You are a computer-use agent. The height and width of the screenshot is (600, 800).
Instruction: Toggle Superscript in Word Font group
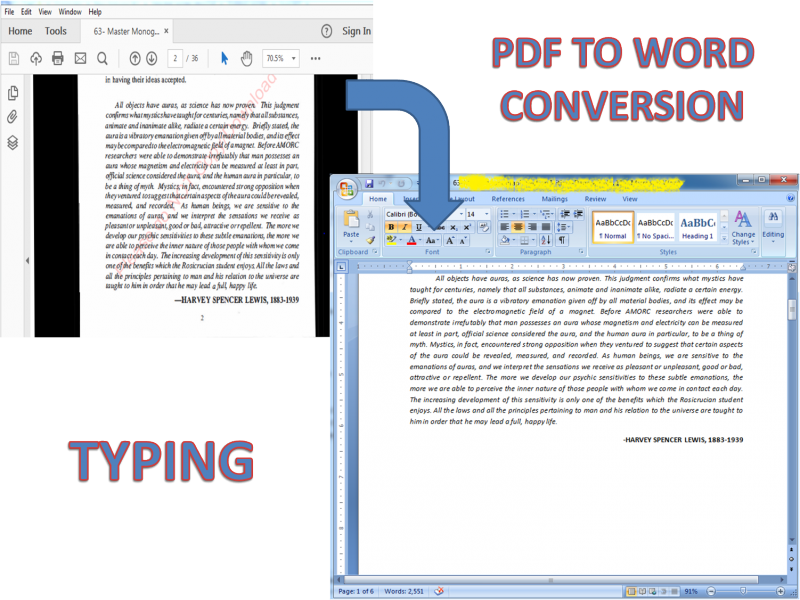click(x=466, y=228)
